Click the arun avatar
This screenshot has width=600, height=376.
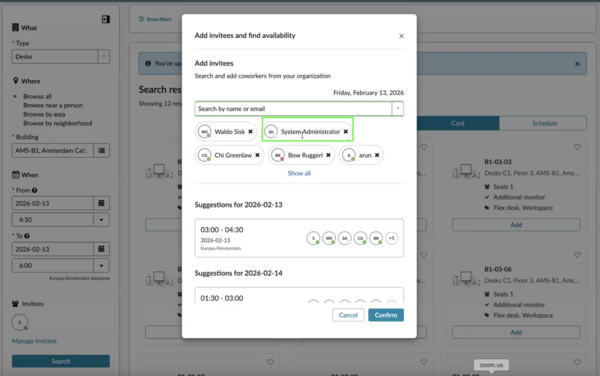pyautogui.click(x=349, y=155)
